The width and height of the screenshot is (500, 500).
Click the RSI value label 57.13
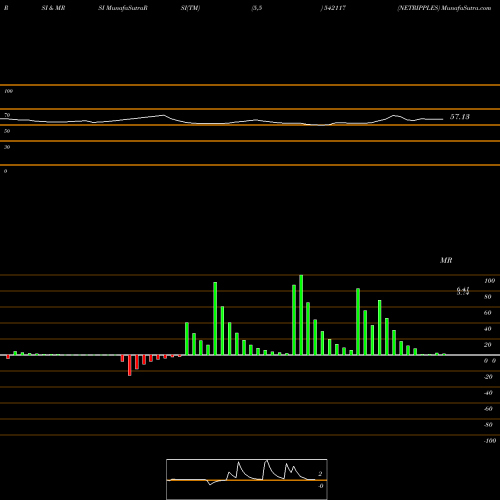click(x=460, y=117)
